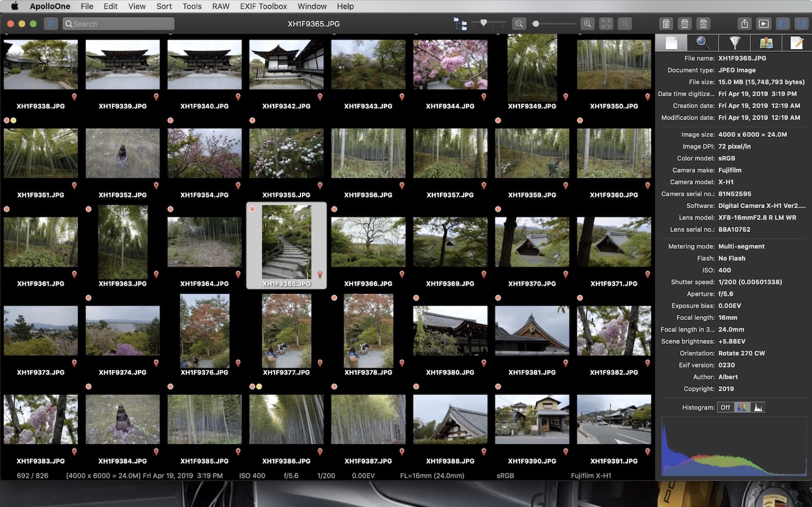This screenshot has height=507, width=812.
Task: Click the zoom out magnifier button
Action: pos(519,24)
